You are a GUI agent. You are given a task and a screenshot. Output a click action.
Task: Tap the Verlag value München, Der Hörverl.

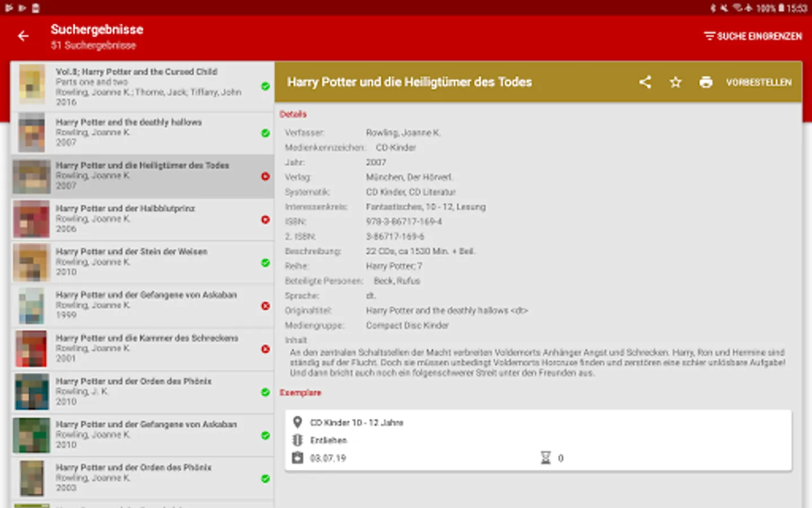click(x=409, y=177)
